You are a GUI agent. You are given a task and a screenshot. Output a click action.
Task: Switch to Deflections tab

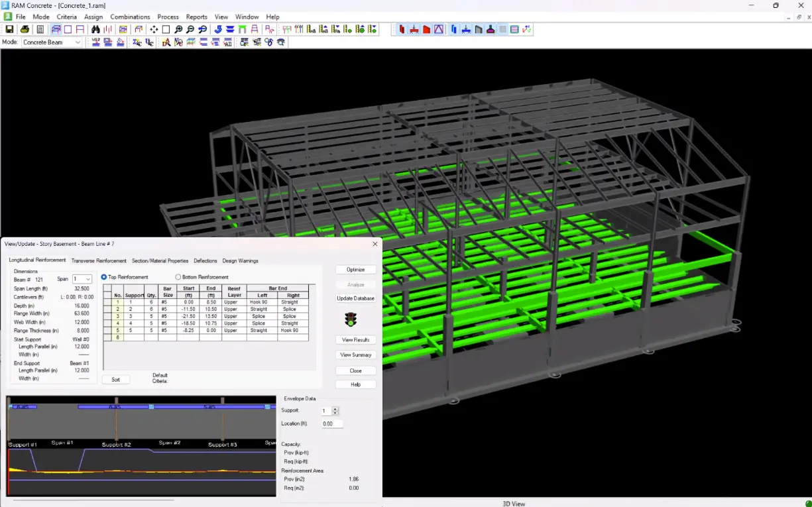pyautogui.click(x=205, y=260)
